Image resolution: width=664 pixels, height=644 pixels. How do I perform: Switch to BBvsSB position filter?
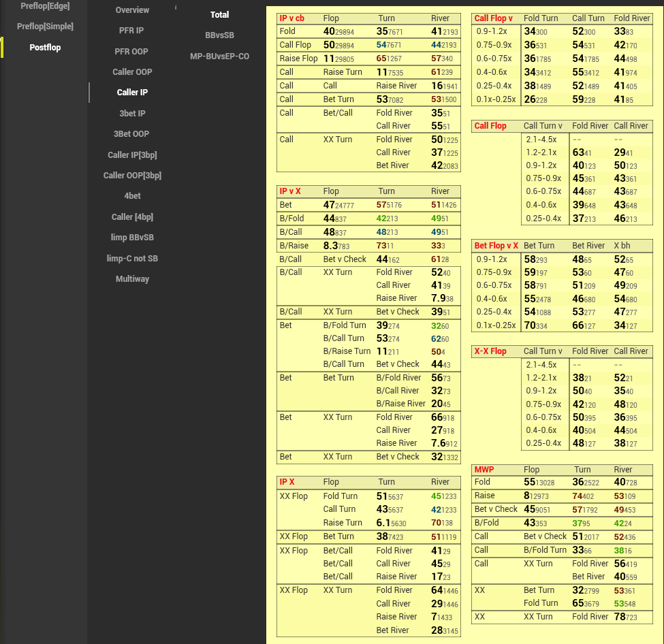click(219, 35)
